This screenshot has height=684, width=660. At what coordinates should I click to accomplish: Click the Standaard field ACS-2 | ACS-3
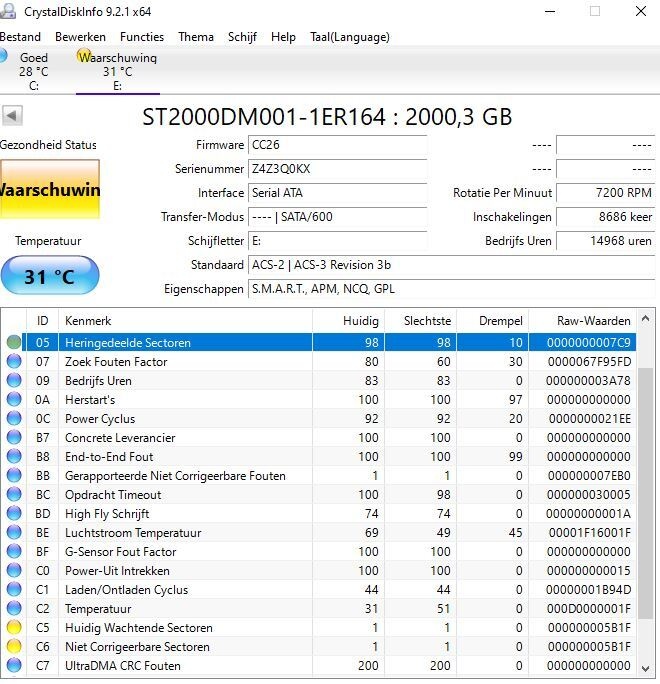click(x=451, y=265)
